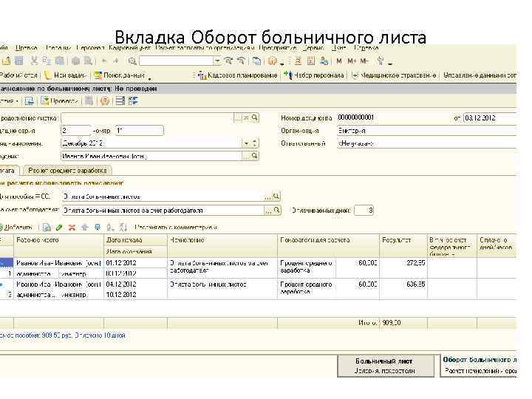This screenshot has height=399, width=532.
Task: Open the Персонал menu
Action: [90, 48]
